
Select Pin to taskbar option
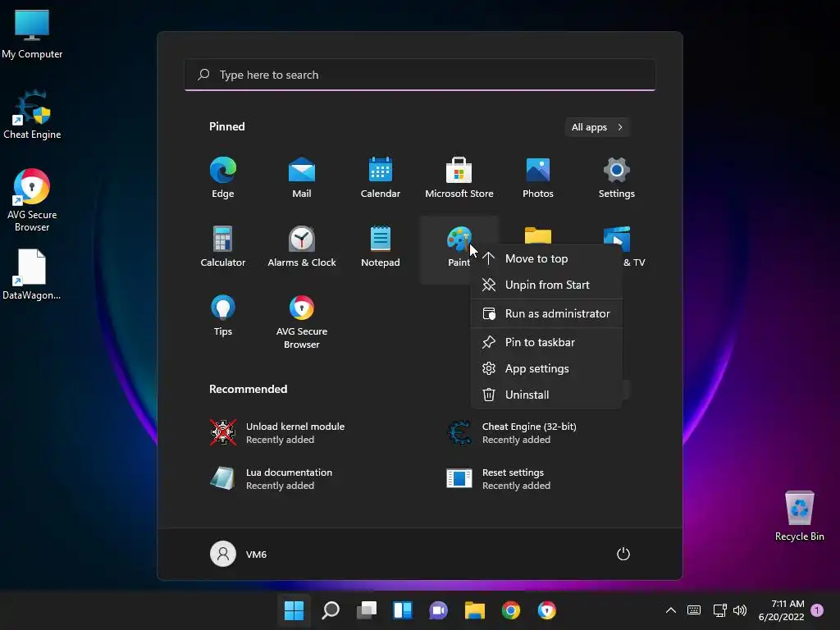point(546,342)
